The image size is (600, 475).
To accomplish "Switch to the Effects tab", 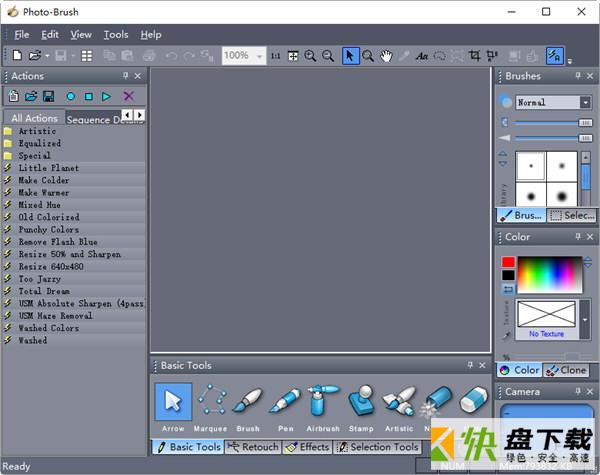I will (307, 447).
